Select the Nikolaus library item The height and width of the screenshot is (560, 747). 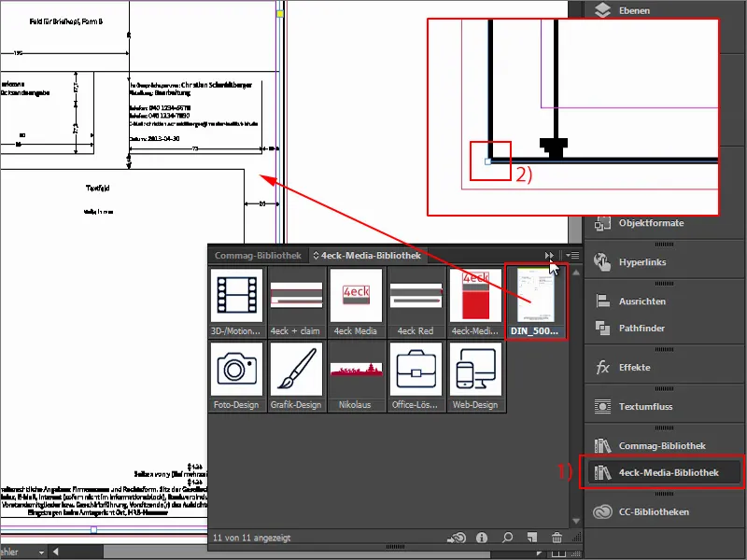click(x=356, y=376)
